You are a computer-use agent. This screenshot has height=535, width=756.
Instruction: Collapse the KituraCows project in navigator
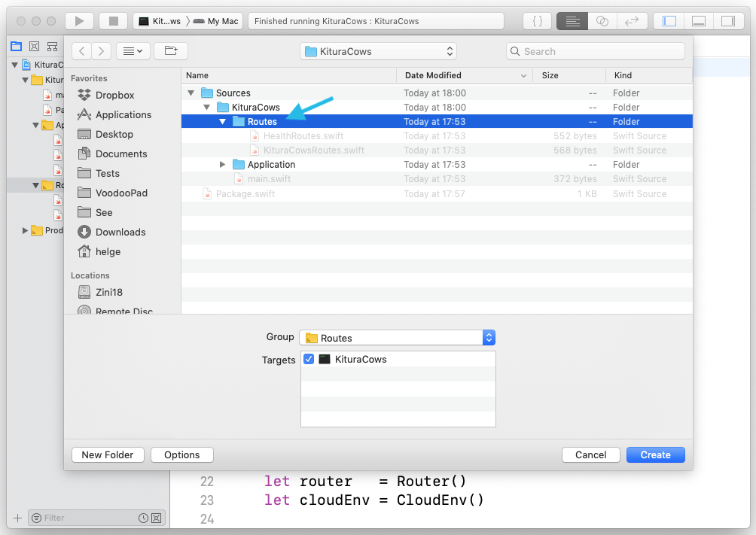15,65
